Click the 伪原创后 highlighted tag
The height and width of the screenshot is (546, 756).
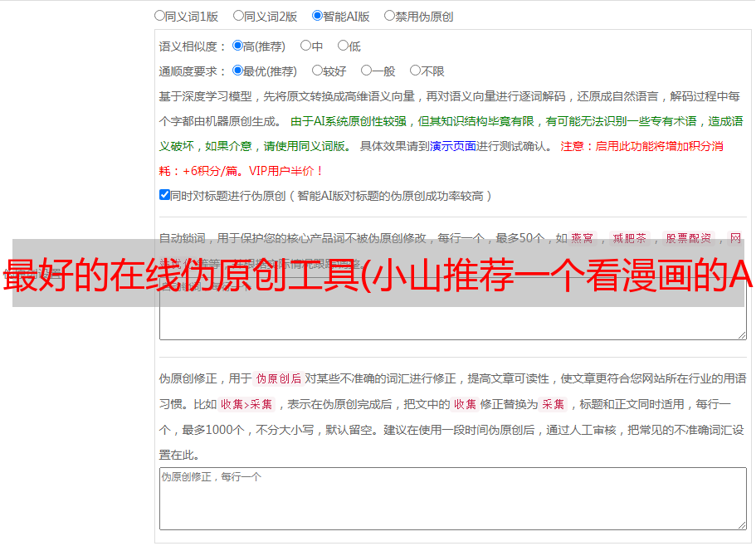(279, 378)
